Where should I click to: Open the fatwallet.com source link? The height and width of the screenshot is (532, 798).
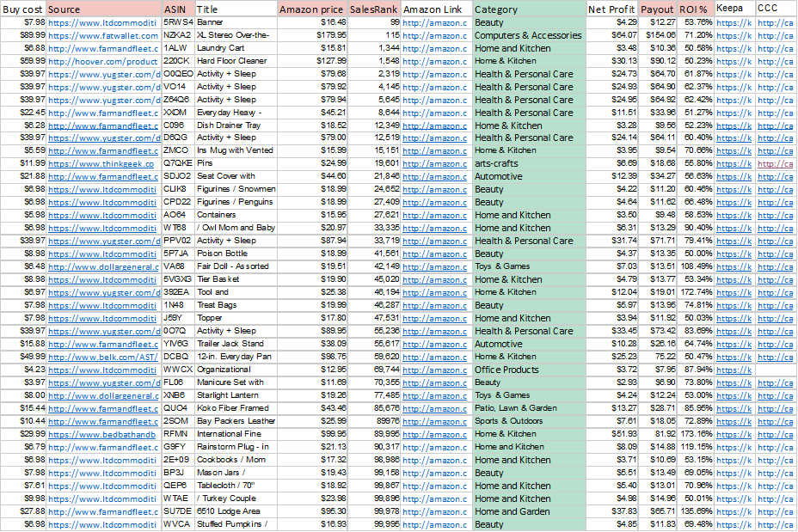(x=103, y=35)
